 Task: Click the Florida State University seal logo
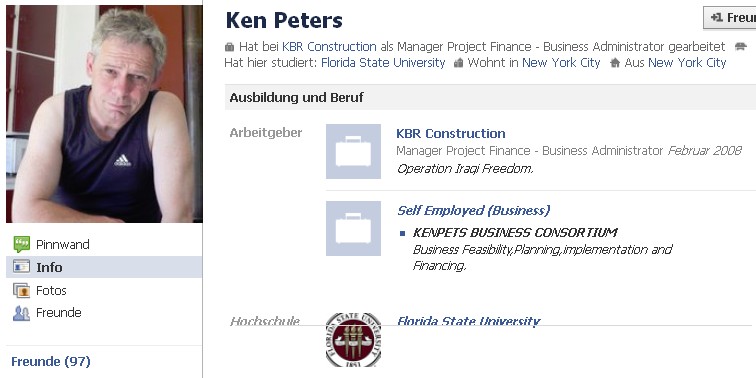[353, 340]
